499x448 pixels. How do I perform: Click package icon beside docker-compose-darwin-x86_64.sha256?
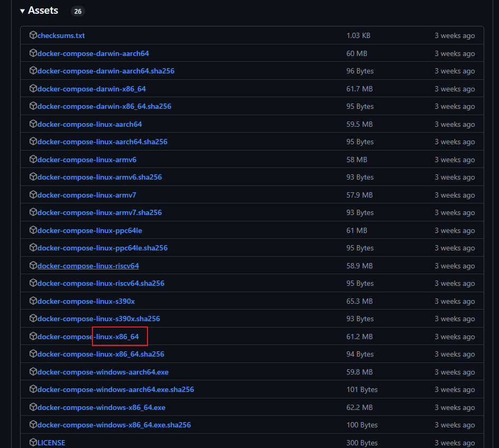pyautogui.click(x=33, y=106)
